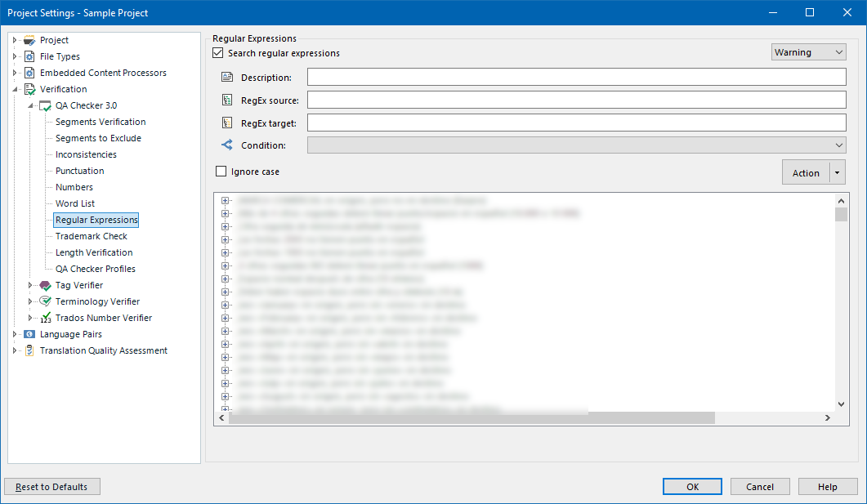Open the Word List settings page
Image resolution: width=867 pixels, height=504 pixels.
[74, 203]
